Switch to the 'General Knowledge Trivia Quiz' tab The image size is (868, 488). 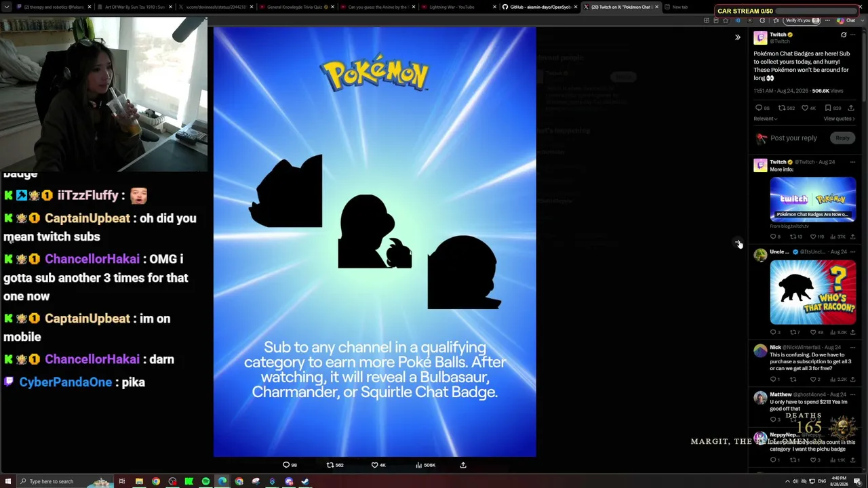296,7
